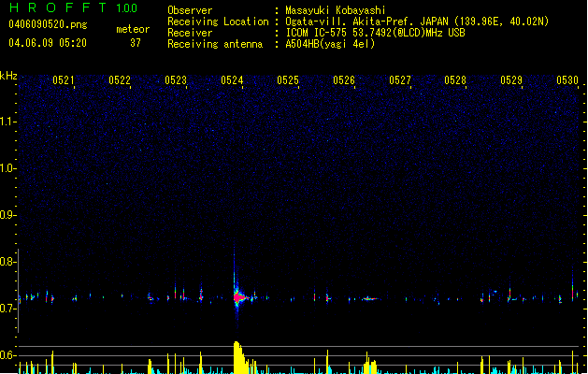
Task: Click the tall yellow power peak below 0524
Action: click(238, 357)
